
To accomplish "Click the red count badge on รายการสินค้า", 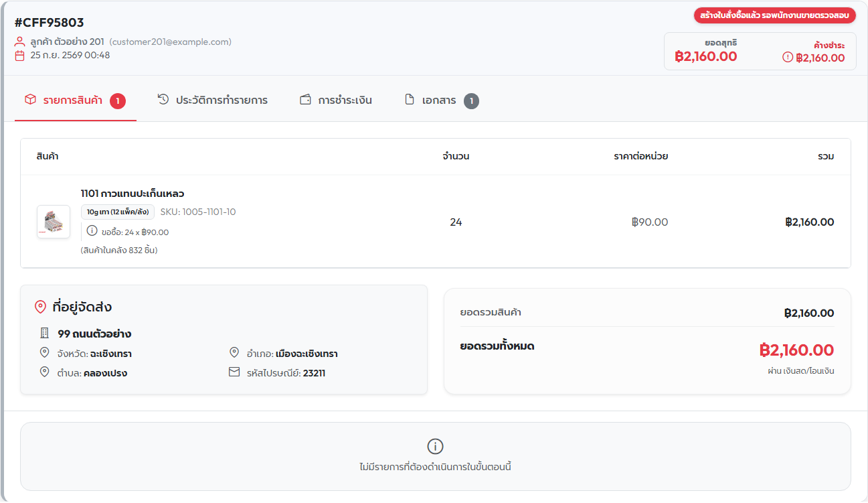I will click(118, 101).
